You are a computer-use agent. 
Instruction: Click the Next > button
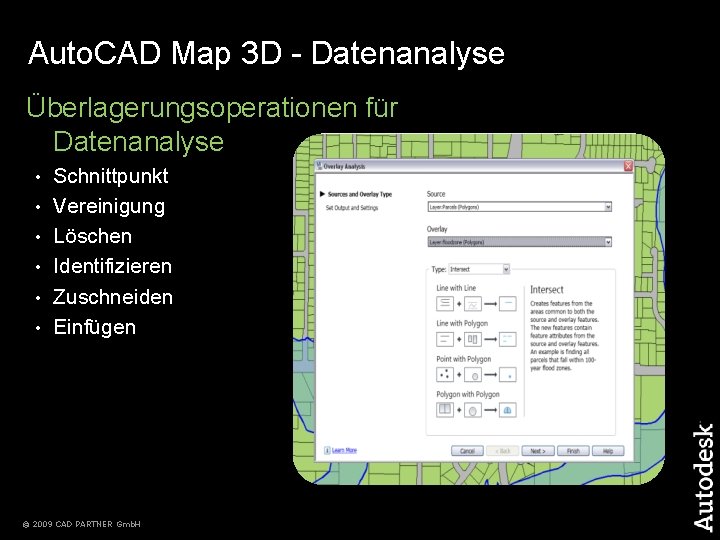tap(538, 451)
